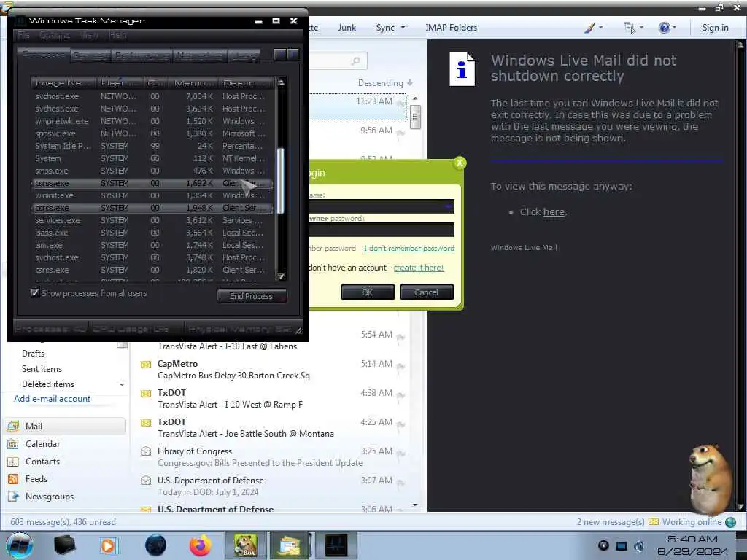Click the dark globe taskbar icon
Image resolution: width=747 pixels, height=560 pixels.
(x=156, y=545)
